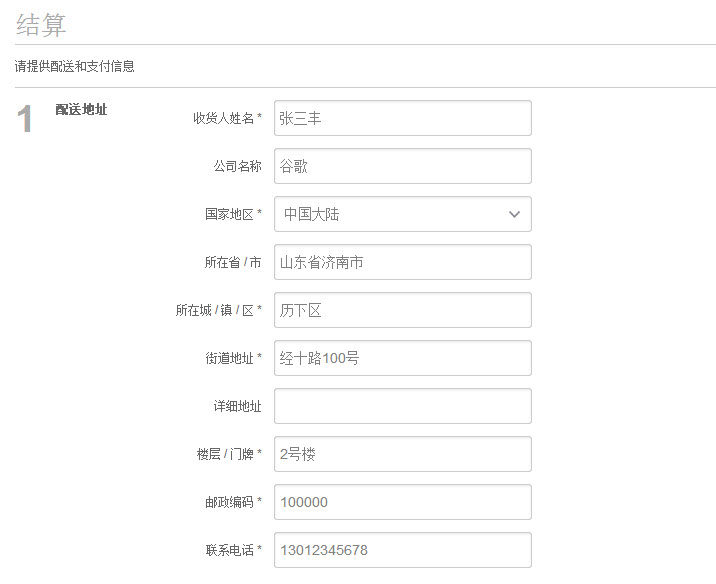Click the 收货人姓名 field containing 张三丰
This screenshot has height=584, width=716.
[403, 118]
